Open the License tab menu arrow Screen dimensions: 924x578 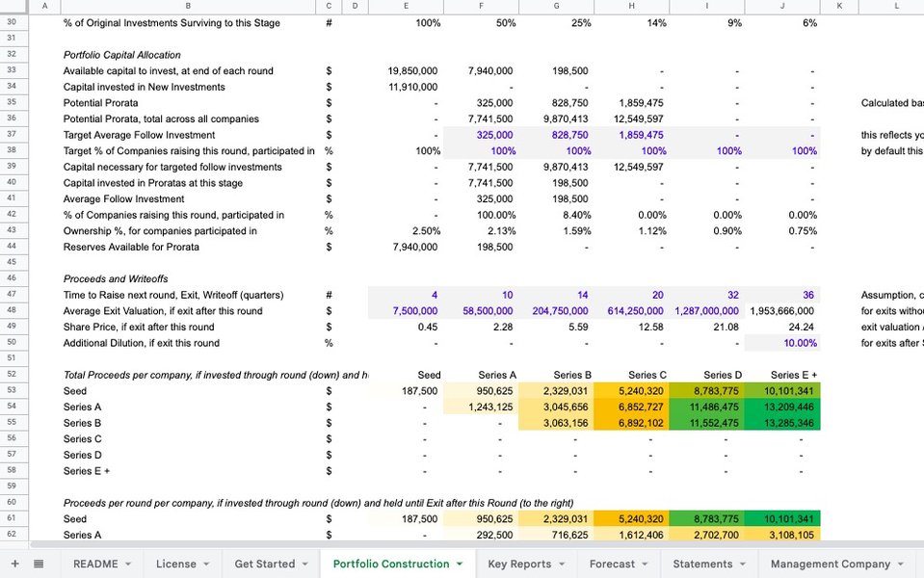[206, 564]
